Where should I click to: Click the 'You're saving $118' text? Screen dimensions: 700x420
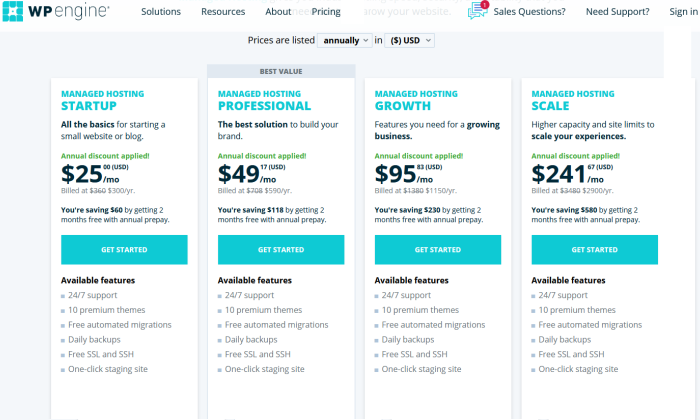coord(250,210)
